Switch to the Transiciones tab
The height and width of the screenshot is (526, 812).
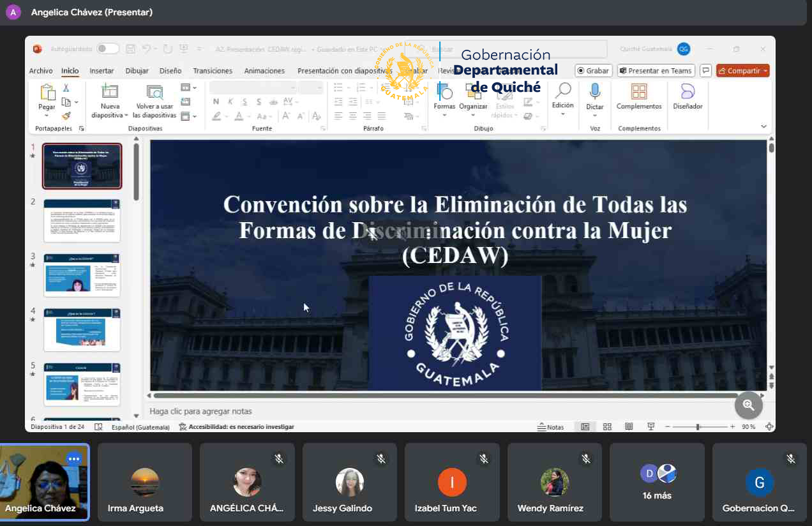pos(213,71)
